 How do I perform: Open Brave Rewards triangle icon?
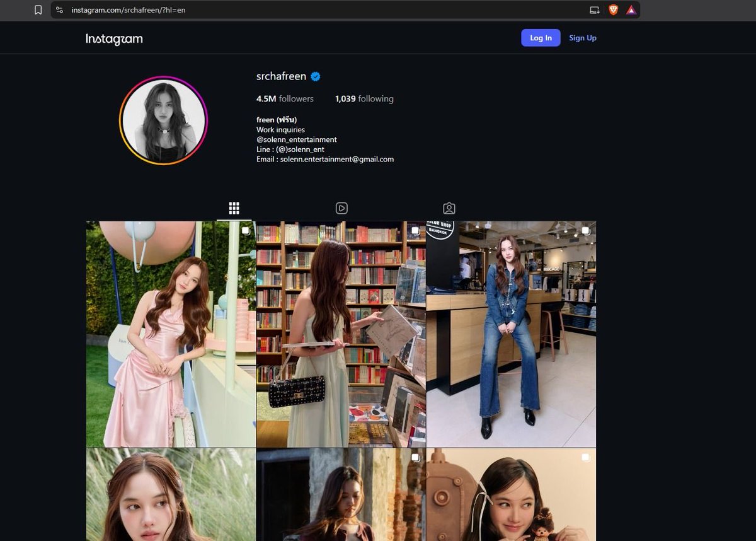click(x=631, y=9)
